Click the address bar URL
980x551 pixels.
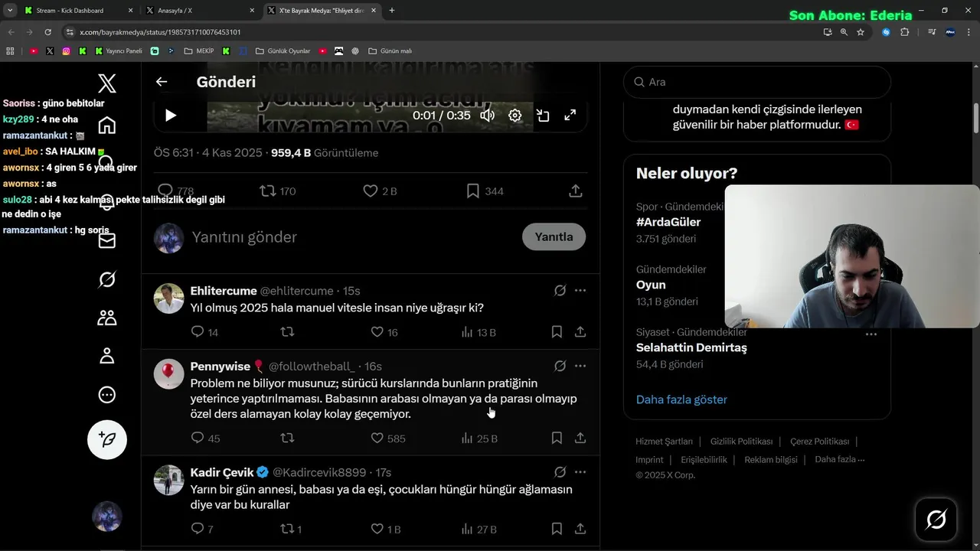[x=161, y=32]
